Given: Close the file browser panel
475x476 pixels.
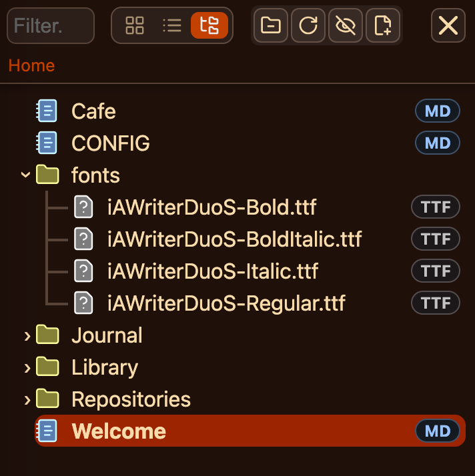Looking at the screenshot, I should tap(448, 26).
